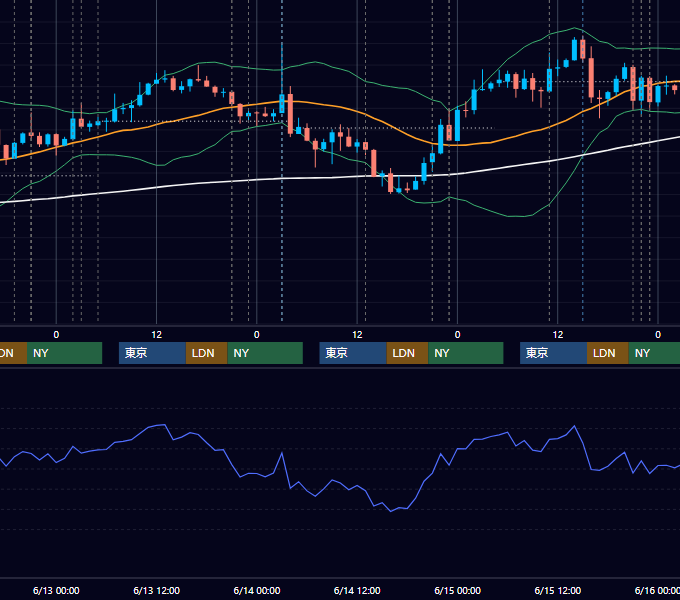Viewport: 680px width, 600px height.
Task: Click the '6/14 00:00' date axis label
Action: coord(257,590)
